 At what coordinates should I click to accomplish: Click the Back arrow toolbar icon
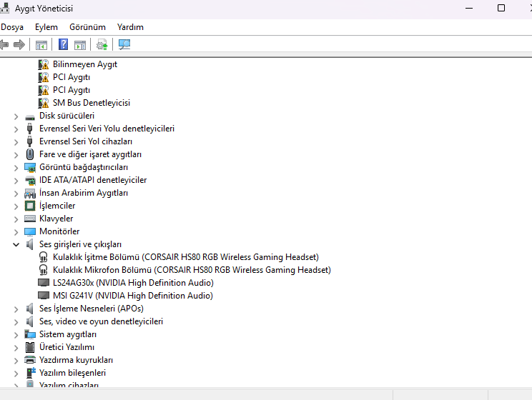point(4,44)
